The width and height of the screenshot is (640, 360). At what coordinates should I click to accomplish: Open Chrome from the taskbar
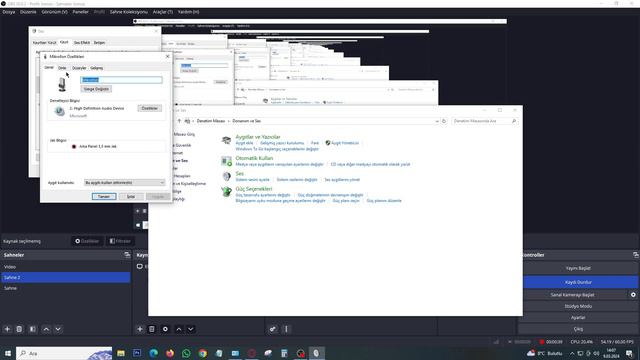[x=203, y=353]
